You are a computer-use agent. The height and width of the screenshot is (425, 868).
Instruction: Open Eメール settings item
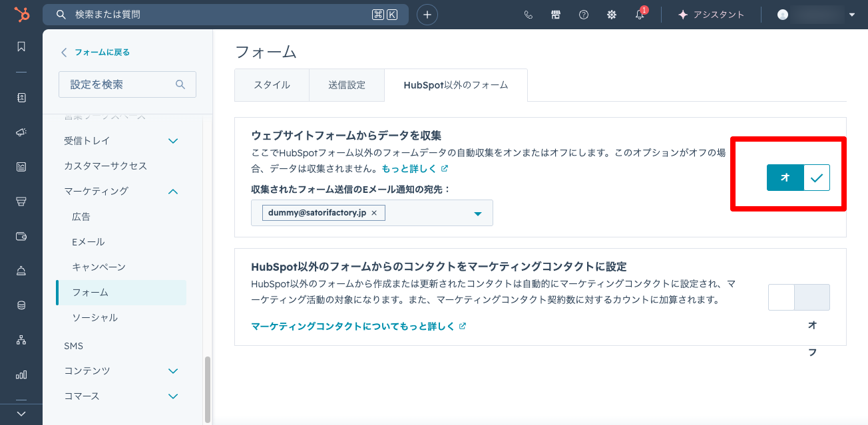point(89,241)
